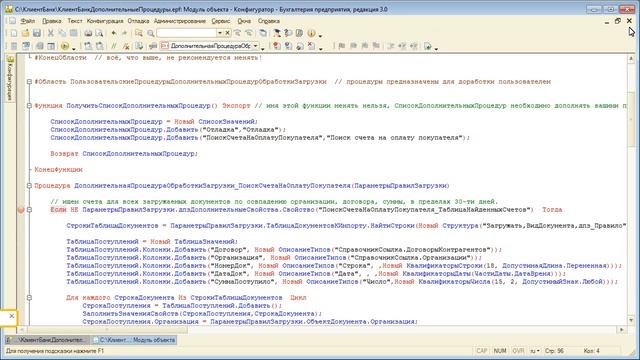Click 'Кол: 4' in status bar
Viewport: 640px width, 360px height.
tap(591, 351)
